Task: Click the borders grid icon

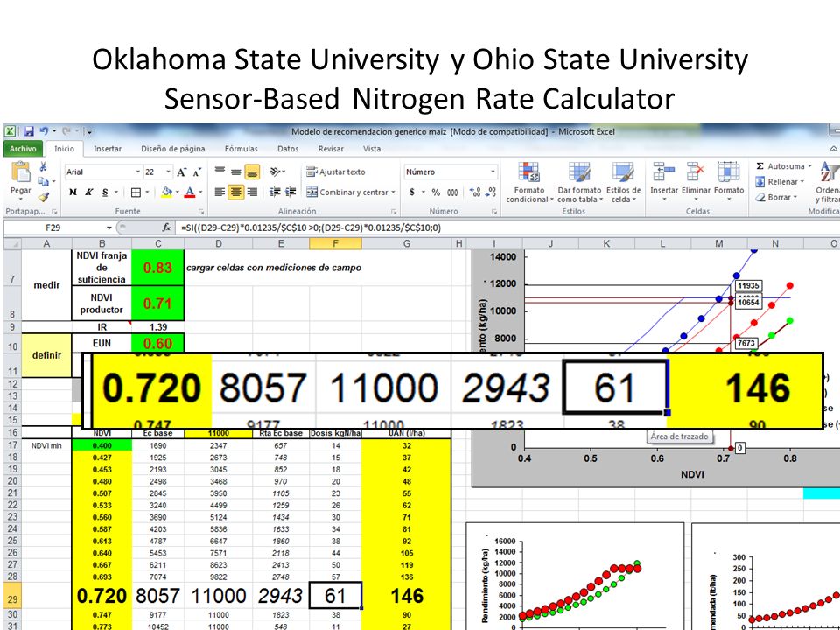Action: pyautogui.click(x=136, y=192)
